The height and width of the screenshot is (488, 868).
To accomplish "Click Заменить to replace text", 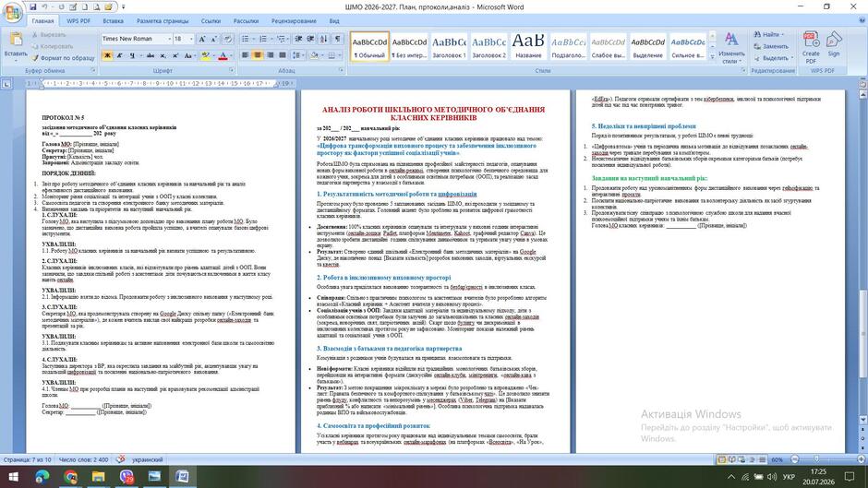I will tap(771, 46).
